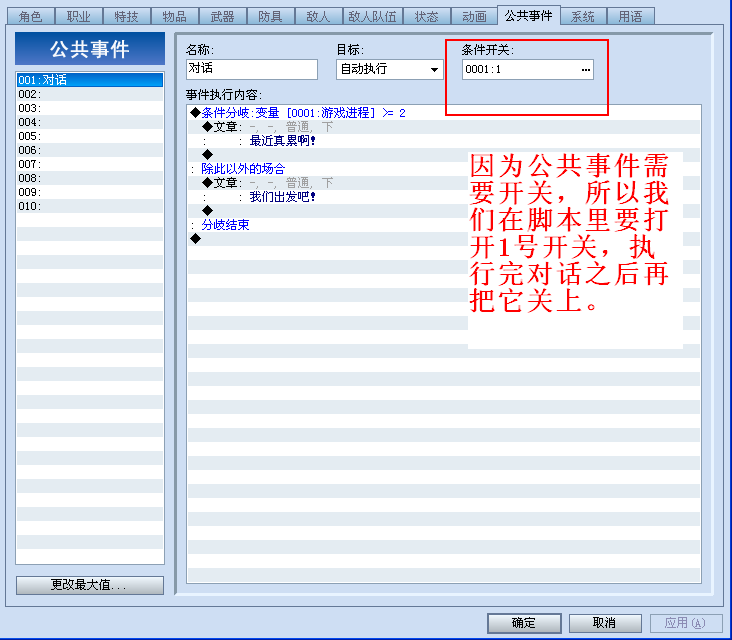This screenshot has height=640, width=732.
Task: Open condition switch selector 0001:1
Action: (x=528, y=70)
